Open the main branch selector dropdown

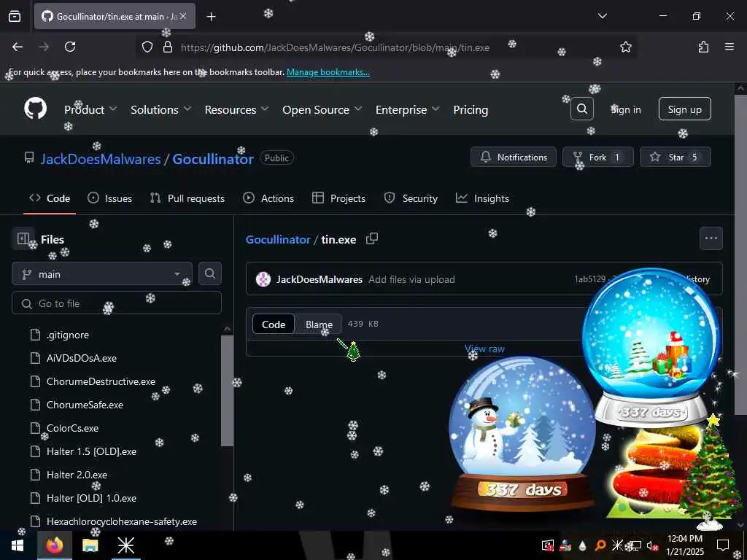point(102,274)
